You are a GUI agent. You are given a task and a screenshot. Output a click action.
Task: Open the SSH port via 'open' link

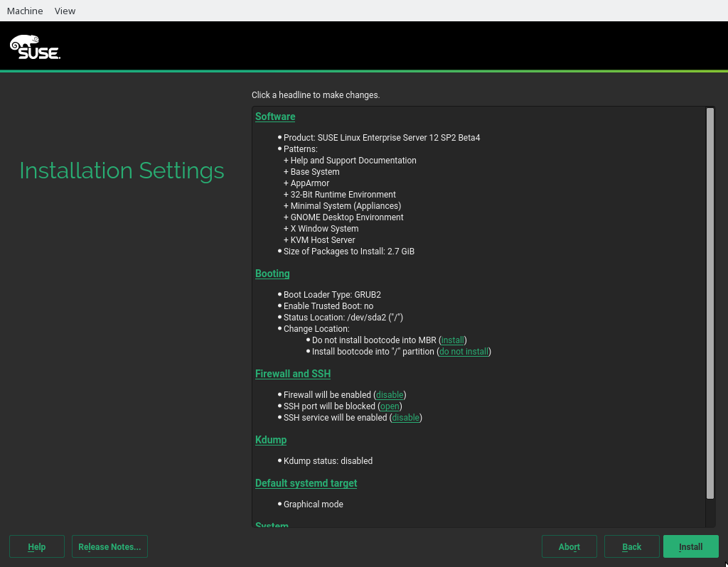point(390,406)
